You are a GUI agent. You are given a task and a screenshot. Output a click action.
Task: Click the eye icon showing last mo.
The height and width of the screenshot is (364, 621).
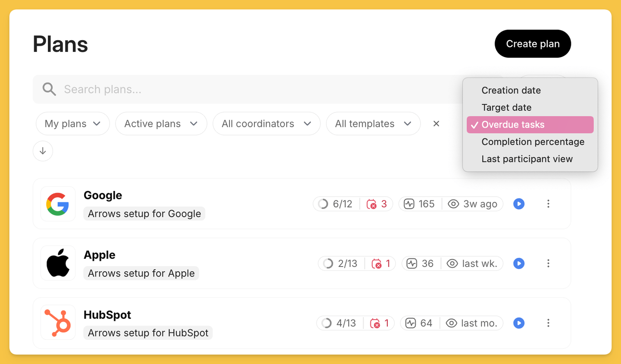pyautogui.click(x=452, y=323)
